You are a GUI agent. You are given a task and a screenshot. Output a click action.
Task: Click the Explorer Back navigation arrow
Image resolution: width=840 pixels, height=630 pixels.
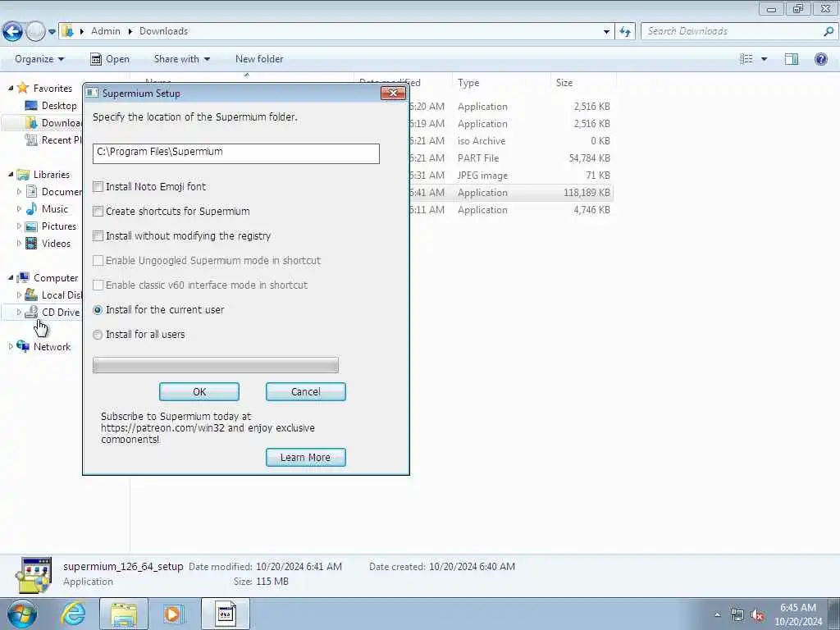point(12,32)
